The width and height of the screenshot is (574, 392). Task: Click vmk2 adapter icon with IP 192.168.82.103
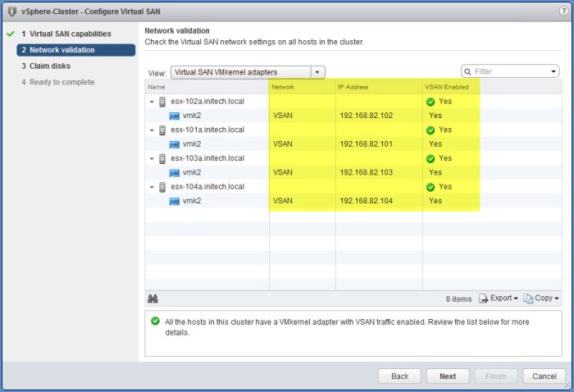174,173
